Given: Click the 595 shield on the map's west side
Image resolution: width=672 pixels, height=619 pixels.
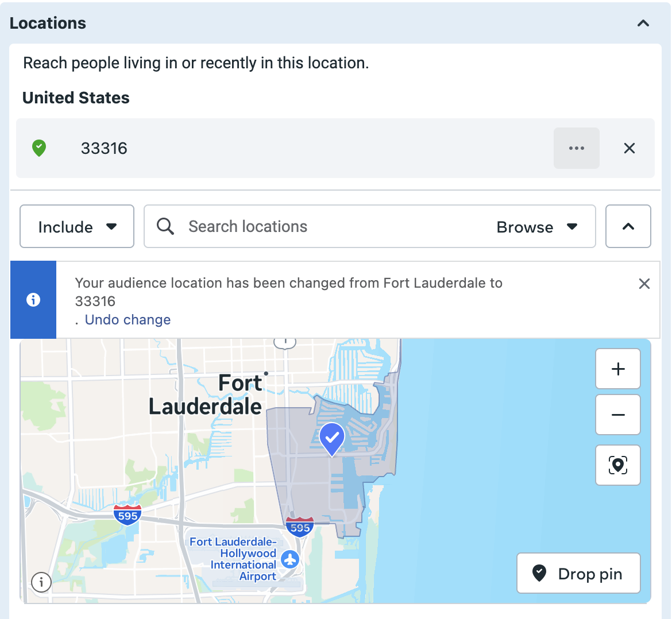Looking at the screenshot, I should [x=128, y=515].
